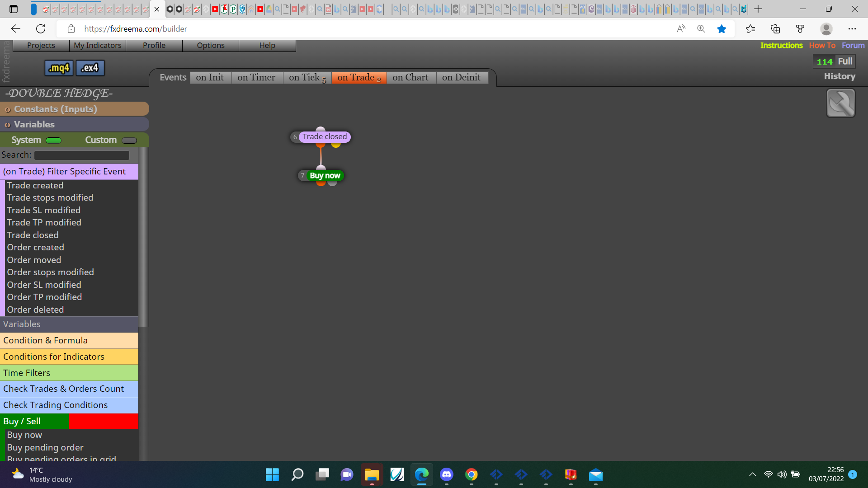Open browser collections icon

tap(775, 29)
